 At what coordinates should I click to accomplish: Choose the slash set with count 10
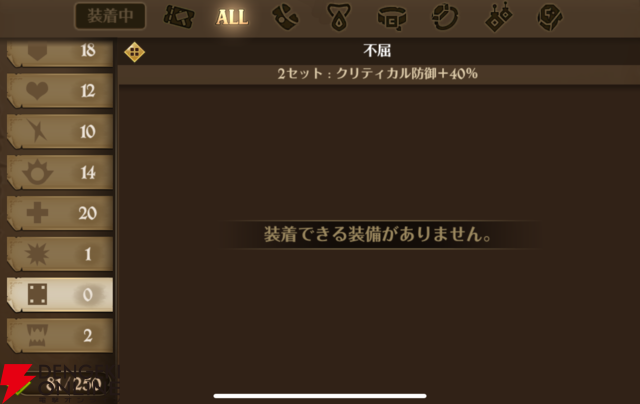60,131
